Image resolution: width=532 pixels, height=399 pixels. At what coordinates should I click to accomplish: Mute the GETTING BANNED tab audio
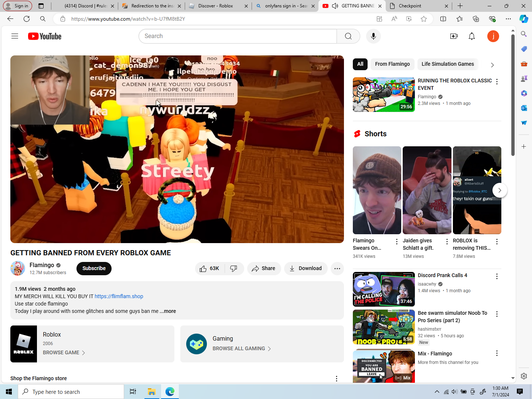[335, 6]
